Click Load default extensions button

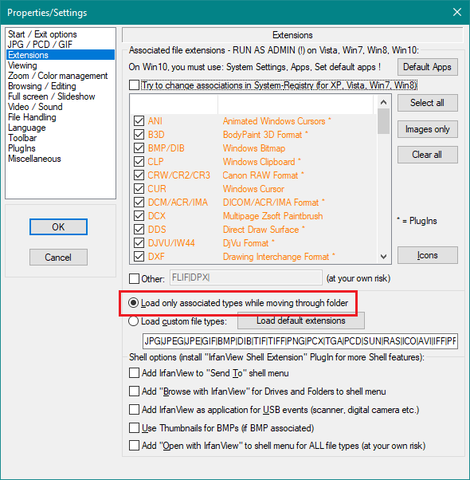pyautogui.click(x=301, y=321)
